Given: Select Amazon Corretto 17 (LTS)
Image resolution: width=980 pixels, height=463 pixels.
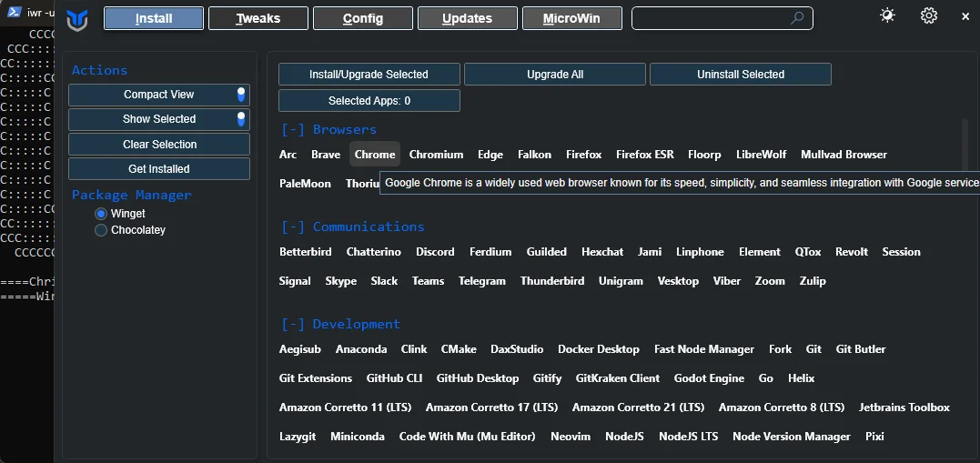Looking at the screenshot, I should (492, 408).
